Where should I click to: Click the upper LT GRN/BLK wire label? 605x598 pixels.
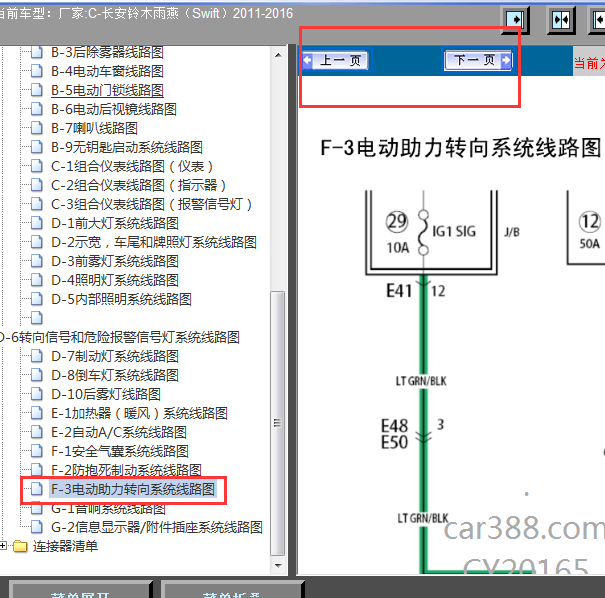coord(421,381)
